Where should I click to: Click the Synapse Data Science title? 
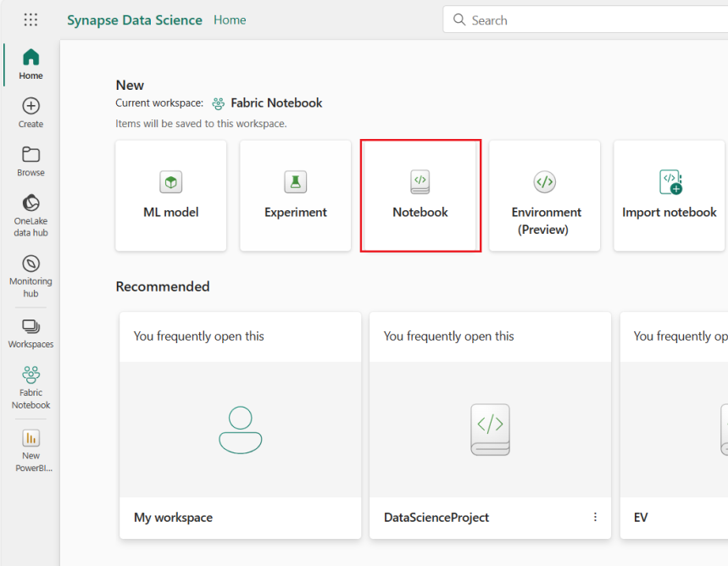click(x=135, y=19)
